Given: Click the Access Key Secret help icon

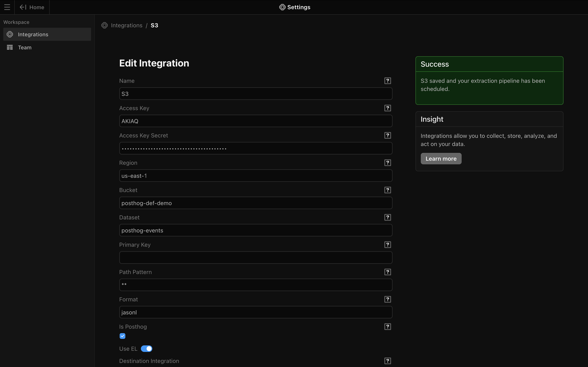Looking at the screenshot, I should (388, 135).
